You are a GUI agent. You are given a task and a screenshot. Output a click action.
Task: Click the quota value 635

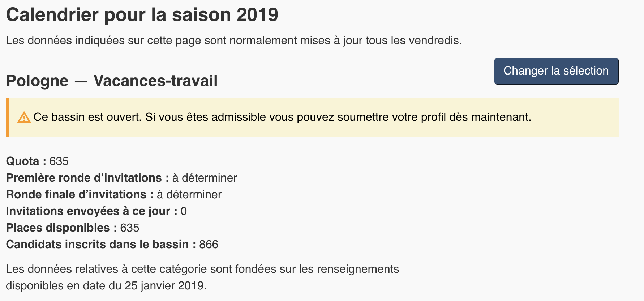coord(59,161)
